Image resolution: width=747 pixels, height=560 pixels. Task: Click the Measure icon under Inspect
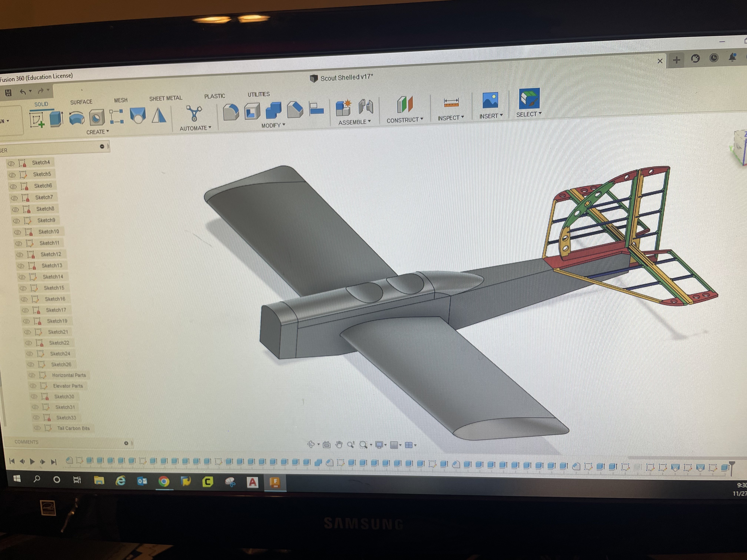point(451,102)
